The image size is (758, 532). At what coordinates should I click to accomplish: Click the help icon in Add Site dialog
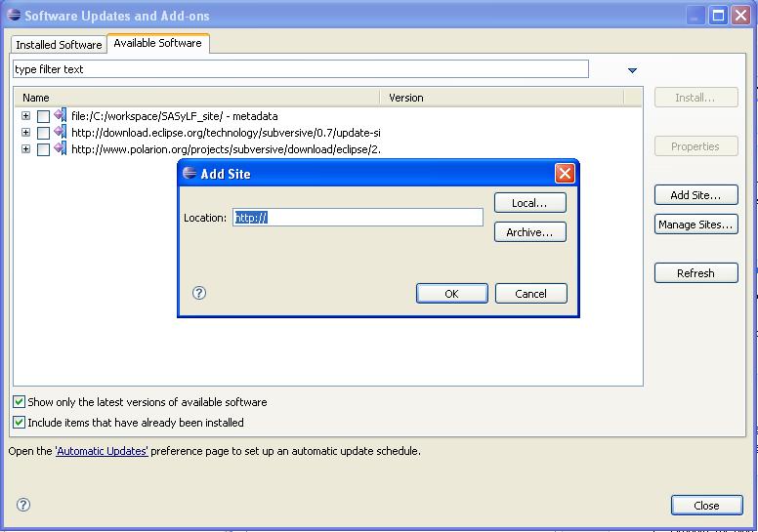pyautogui.click(x=199, y=293)
